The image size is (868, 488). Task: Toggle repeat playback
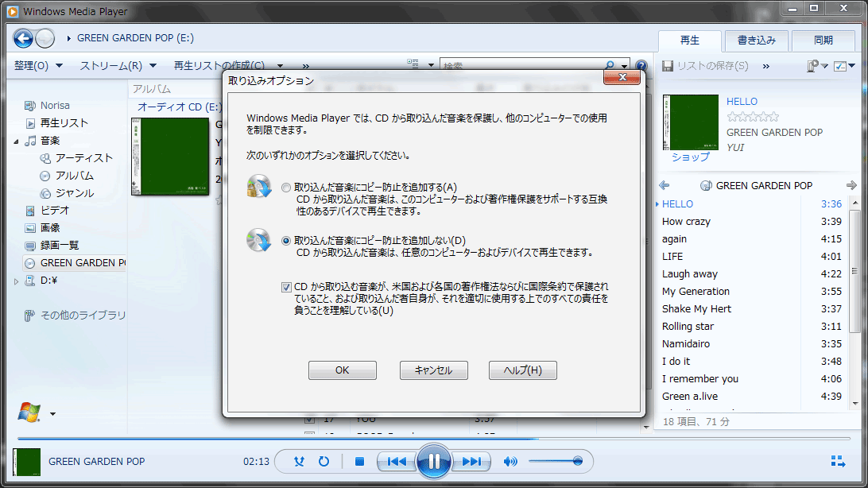(324, 462)
